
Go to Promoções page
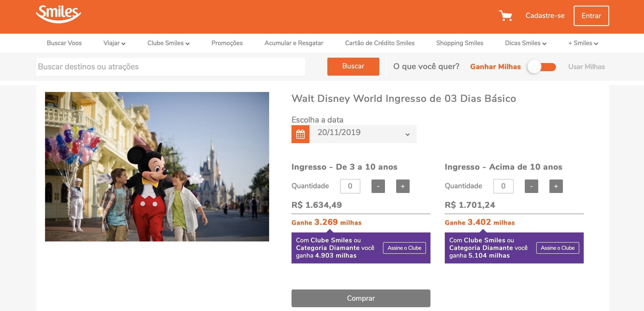tap(227, 43)
